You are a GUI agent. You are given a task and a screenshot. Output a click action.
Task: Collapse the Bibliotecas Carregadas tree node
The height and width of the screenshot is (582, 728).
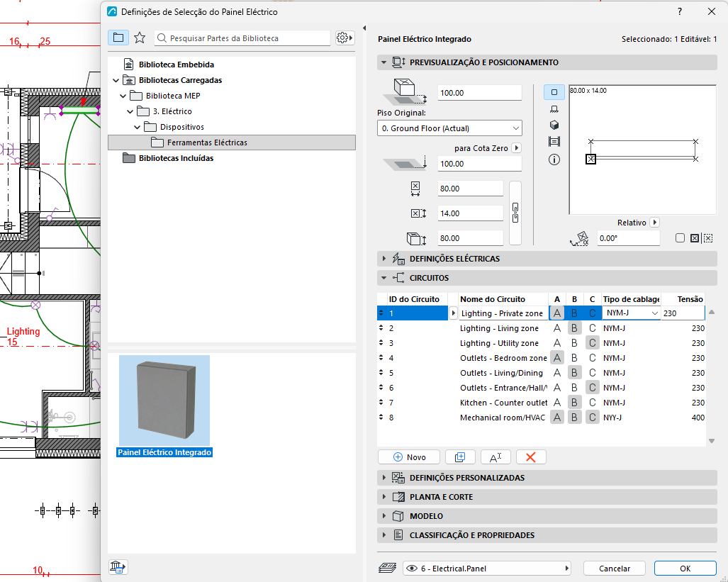pyautogui.click(x=116, y=80)
